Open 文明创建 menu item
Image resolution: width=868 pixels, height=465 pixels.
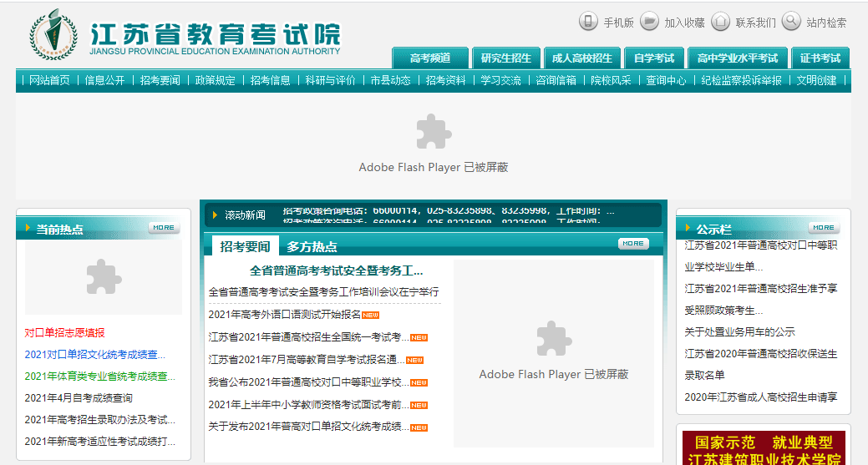click(x=816, y=80)
